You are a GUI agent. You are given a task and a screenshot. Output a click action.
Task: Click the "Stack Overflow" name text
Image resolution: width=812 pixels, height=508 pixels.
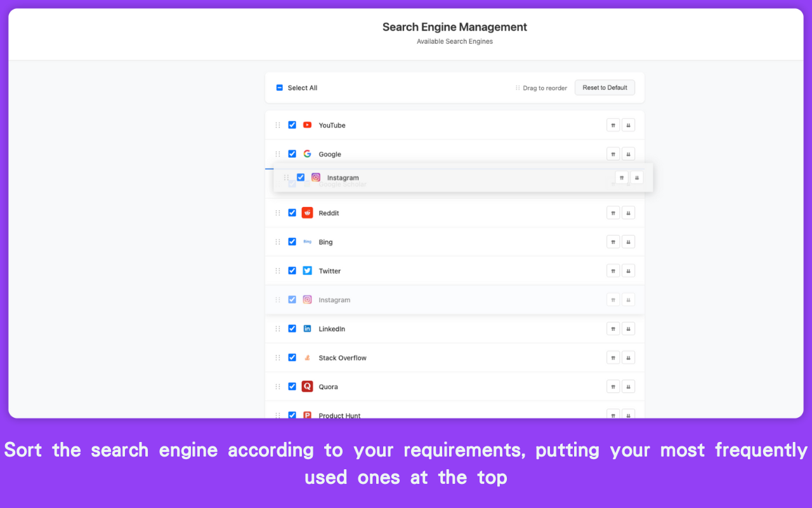tap(343, 358)
